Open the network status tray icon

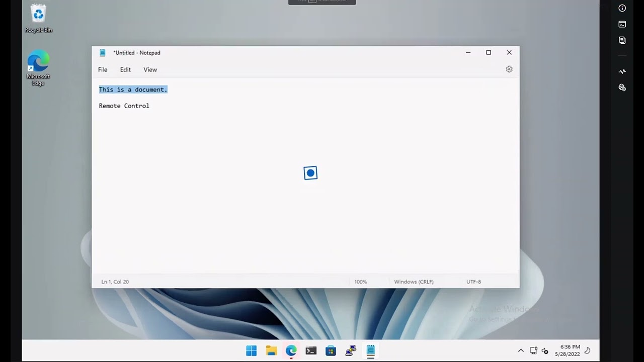534,350
